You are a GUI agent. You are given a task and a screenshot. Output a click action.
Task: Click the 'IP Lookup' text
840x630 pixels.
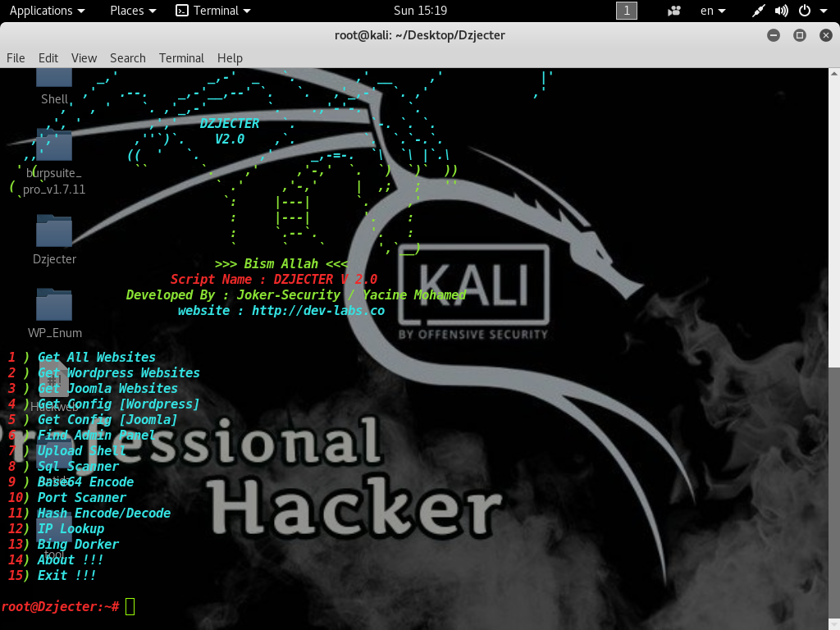71,528
